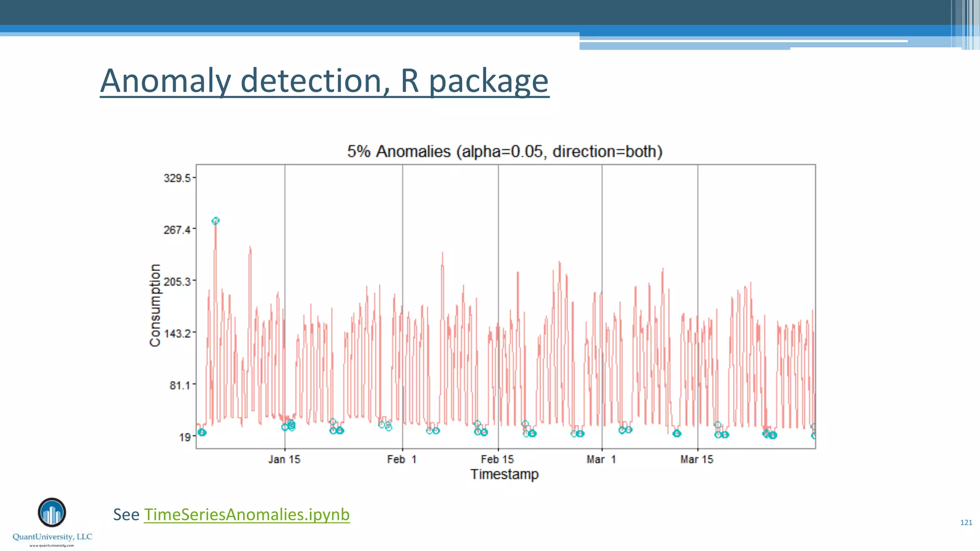The image size is (980, 551).
Task: Click the 205.3 y-axis tick label
Action: 177,282
